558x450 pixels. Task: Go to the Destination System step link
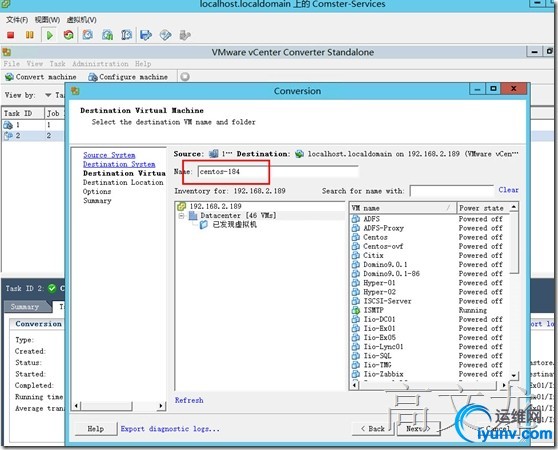(119, 164)
